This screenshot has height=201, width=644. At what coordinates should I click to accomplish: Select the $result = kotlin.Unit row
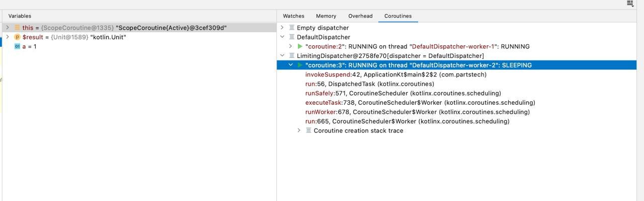(x=139, y=37)
